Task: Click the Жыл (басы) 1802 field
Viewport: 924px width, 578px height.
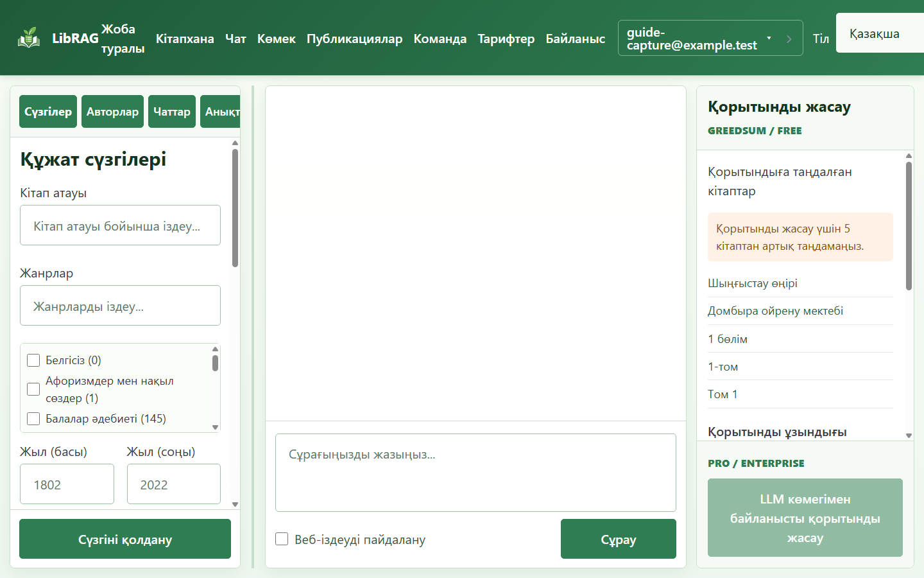Action: tap(67, 484)
